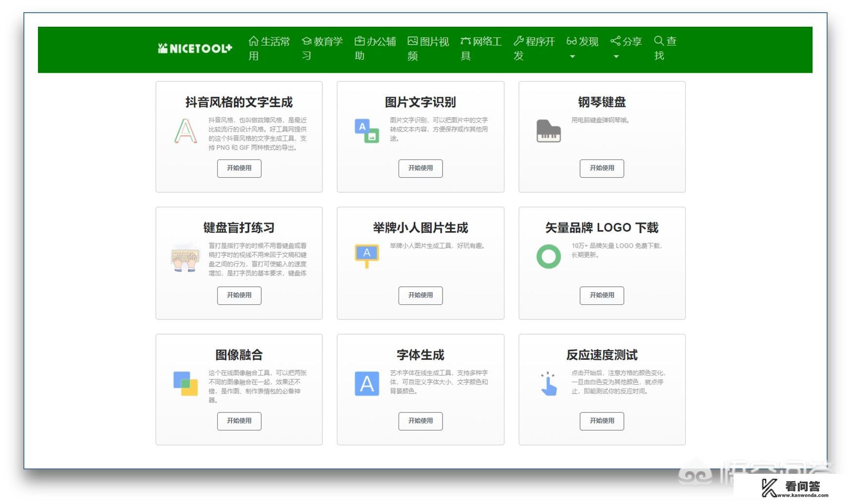Click the tapping finger icon for 反应速度测试
The width and height of the screenshot is (851, 504).
pos(549,384)
